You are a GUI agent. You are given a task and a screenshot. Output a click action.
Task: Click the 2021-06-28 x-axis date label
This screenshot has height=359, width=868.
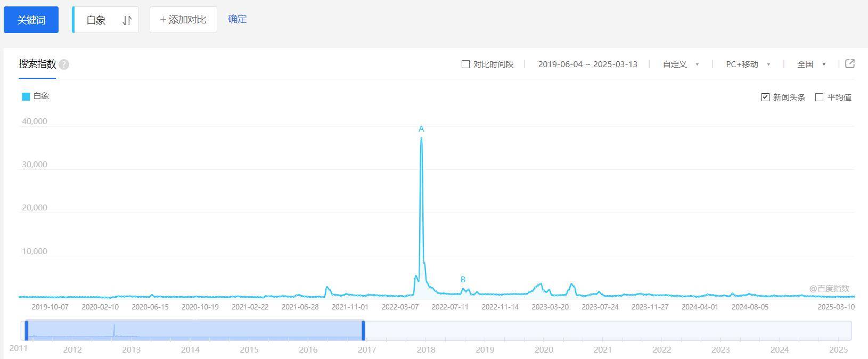pos(300,307)
